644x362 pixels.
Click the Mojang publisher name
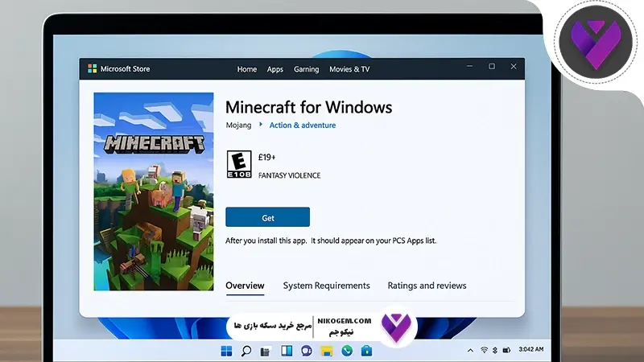pyautogui.click(x=238, y=125)
